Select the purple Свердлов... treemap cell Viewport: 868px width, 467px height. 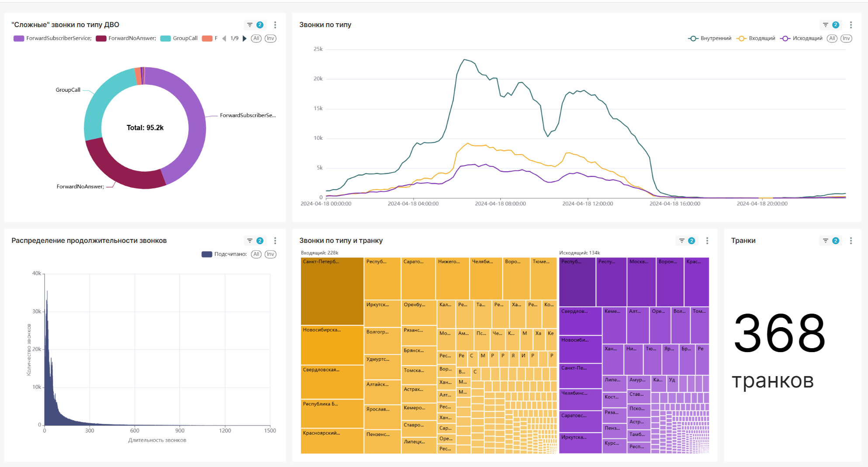[581, 321]
